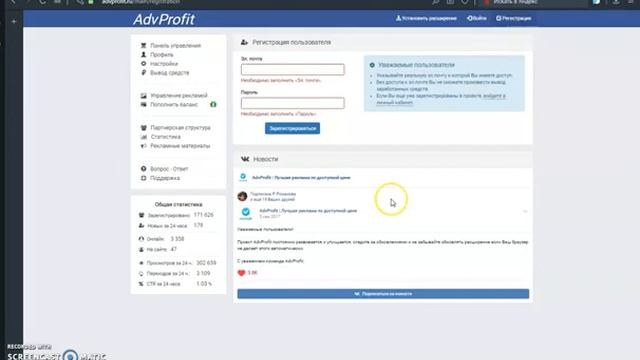The width and height of the screenshot is (640, 360).
Task: Click the green badge beside Пополнить баланс
Action: [213, 104]
